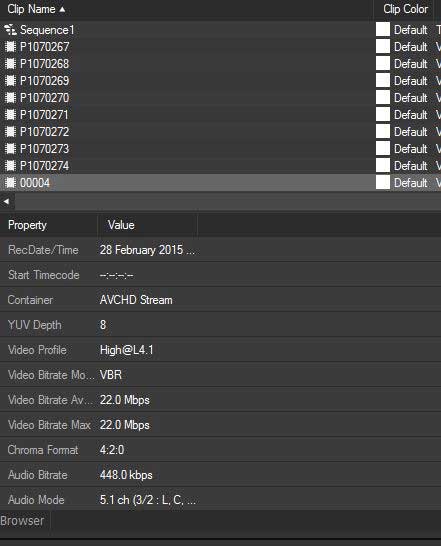Click the film icon for clip P1070274
The height and width of the screenshot is (546, 441).
10,166
